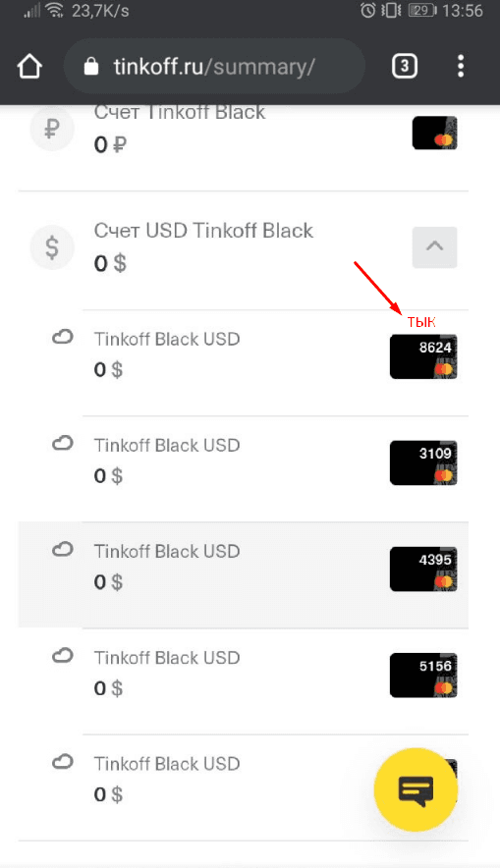Tap the ruble account Mastercard thumbnail
The width and height of the screenshot is (500, 868).
coord(434,133)
